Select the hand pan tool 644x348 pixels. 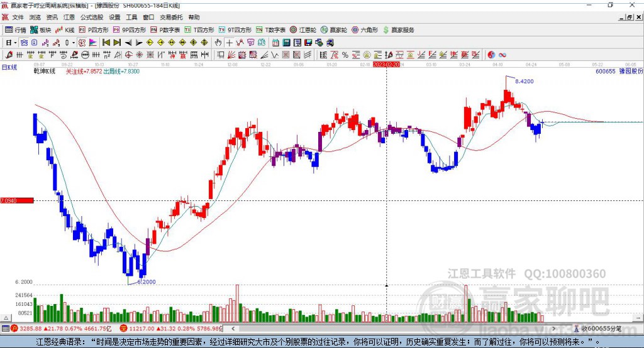click(218, 43)
